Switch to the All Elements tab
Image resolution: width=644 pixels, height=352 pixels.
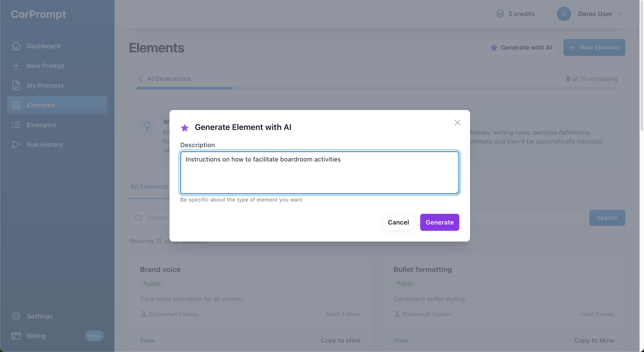[x=149, y=187]
